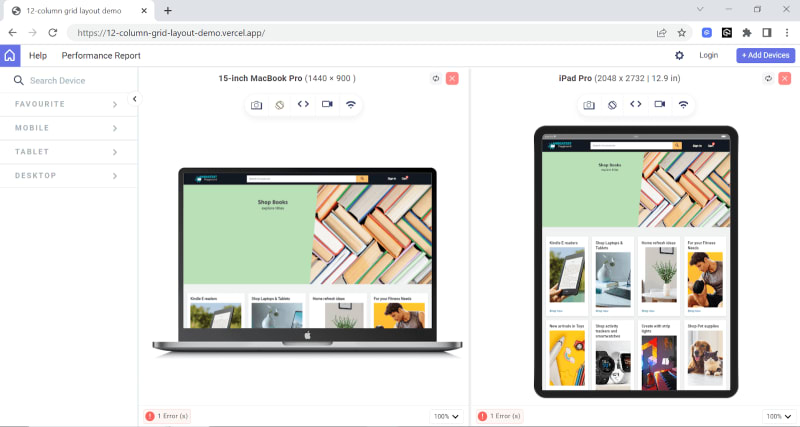Open MacBook Pro 100% zoom dropdown
The image size is (800, 427).
pyautogui.click(x=446, y=416)
